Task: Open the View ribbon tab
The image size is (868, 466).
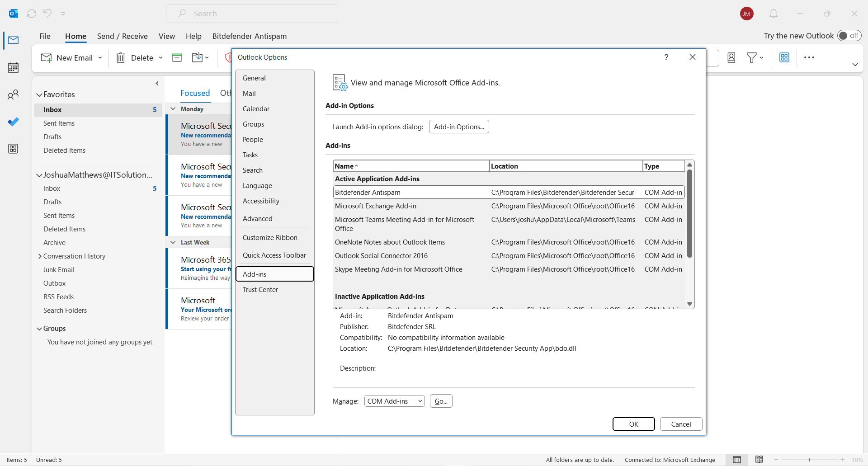Action: pos(167,36)
